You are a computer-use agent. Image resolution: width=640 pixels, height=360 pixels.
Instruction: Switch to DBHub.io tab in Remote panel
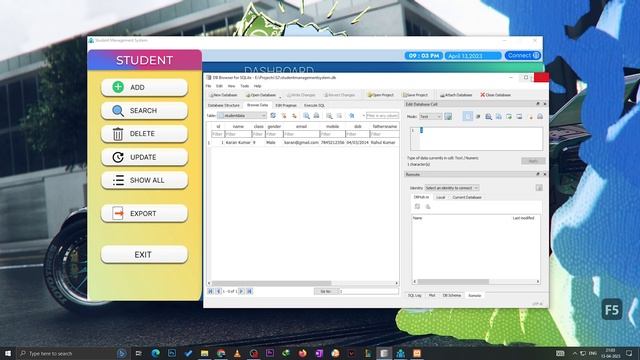(421, 197)
